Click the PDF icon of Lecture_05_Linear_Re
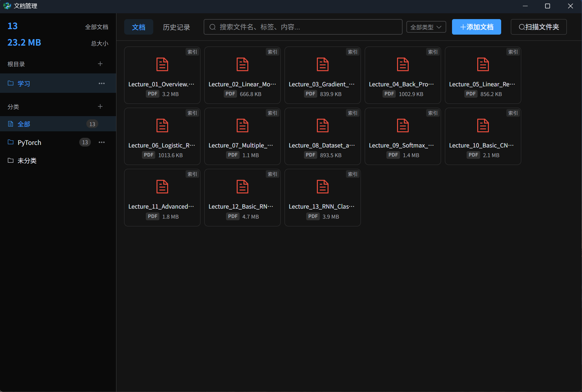 coord(483,64)
